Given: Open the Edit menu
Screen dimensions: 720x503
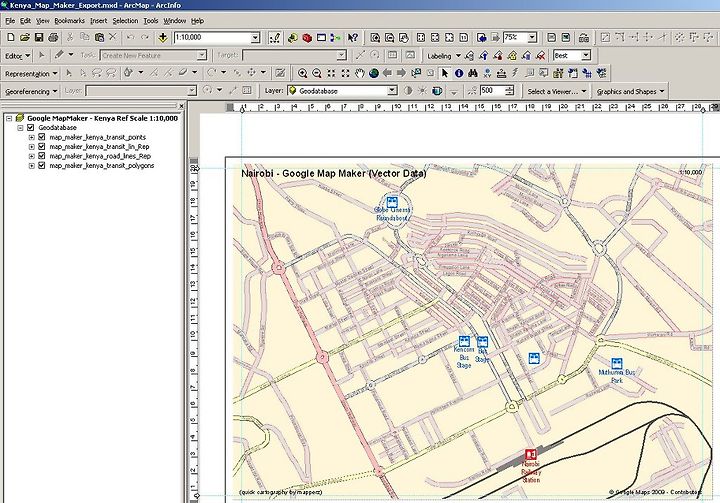Looking at the screenshot, I should [x=25, y=21].
